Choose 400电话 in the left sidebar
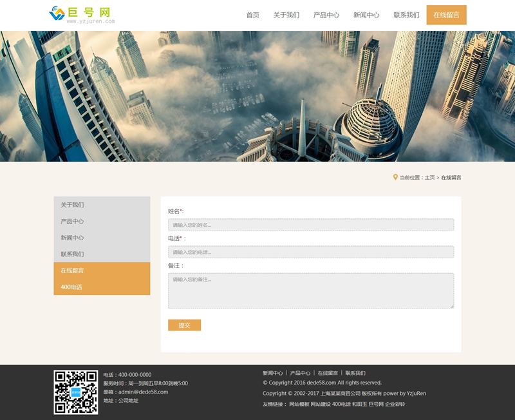Viewport: 515px width, 420px height. pos(71,287)
